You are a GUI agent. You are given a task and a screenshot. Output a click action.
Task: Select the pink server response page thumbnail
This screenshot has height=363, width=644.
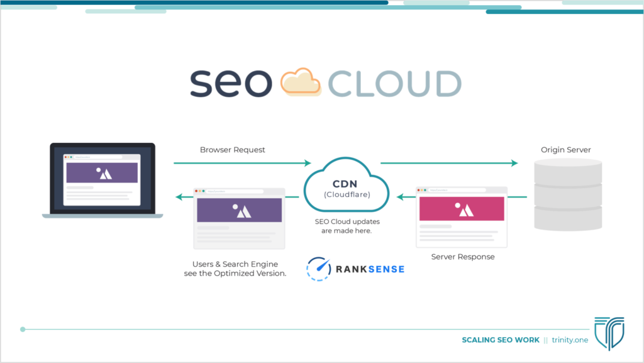(462, 217)
